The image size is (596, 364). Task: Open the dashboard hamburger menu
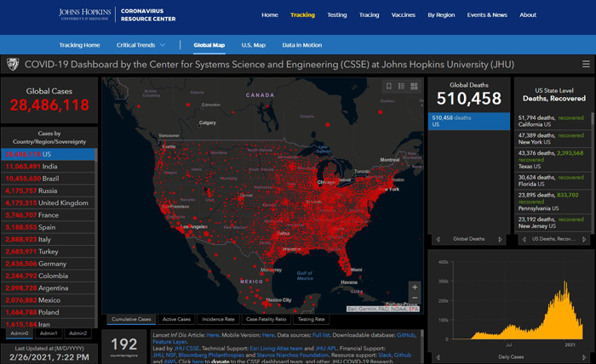coord(586,64)
